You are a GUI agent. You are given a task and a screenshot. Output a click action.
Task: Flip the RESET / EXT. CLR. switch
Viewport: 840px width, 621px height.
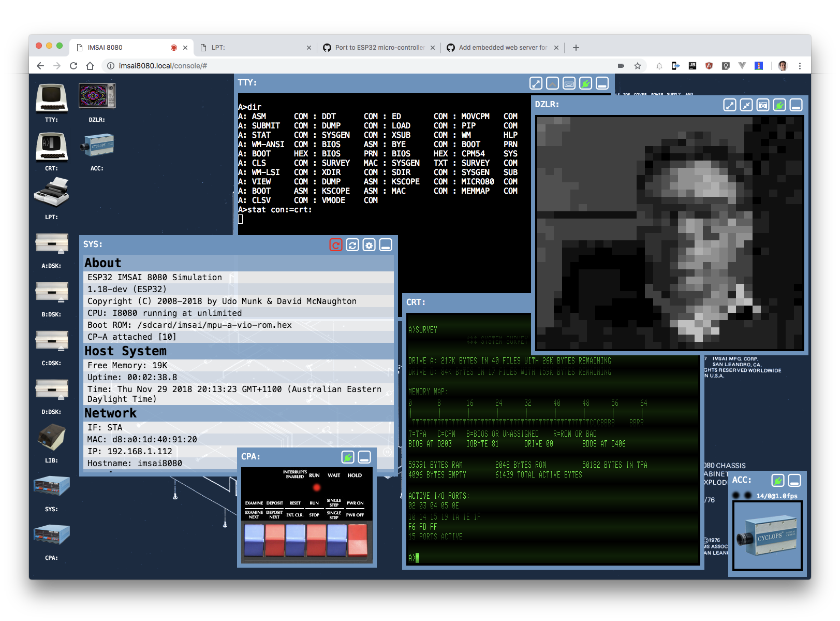(x=296, y=540)
